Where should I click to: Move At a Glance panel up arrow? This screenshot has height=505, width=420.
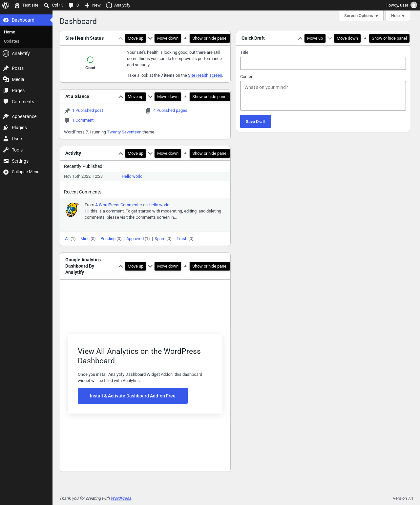pos(121,97)
